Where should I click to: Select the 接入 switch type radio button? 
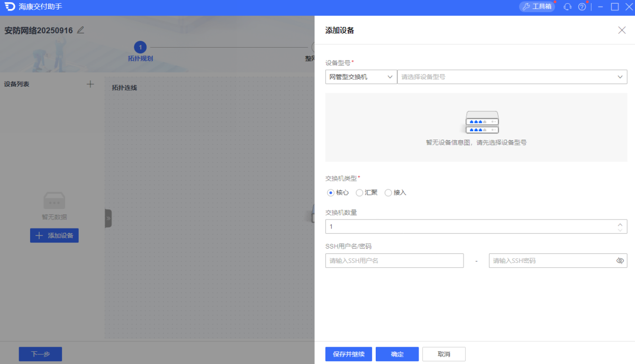click(388, 193)
